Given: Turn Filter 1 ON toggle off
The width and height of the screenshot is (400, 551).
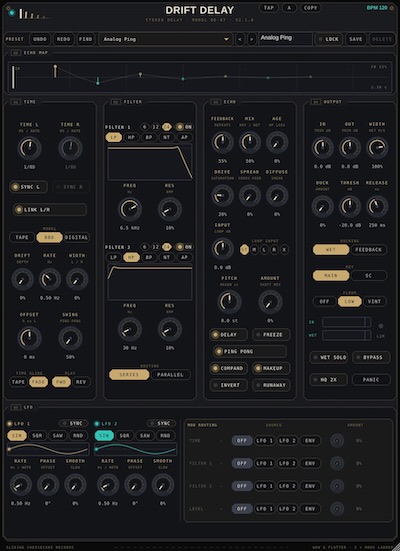Looking at the screenshot, I should tap(184, 127).
